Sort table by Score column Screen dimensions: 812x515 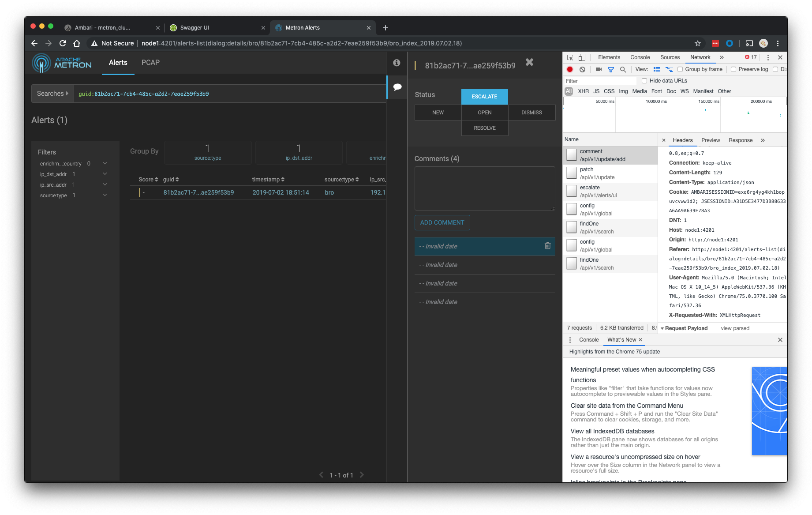[148, 179]
